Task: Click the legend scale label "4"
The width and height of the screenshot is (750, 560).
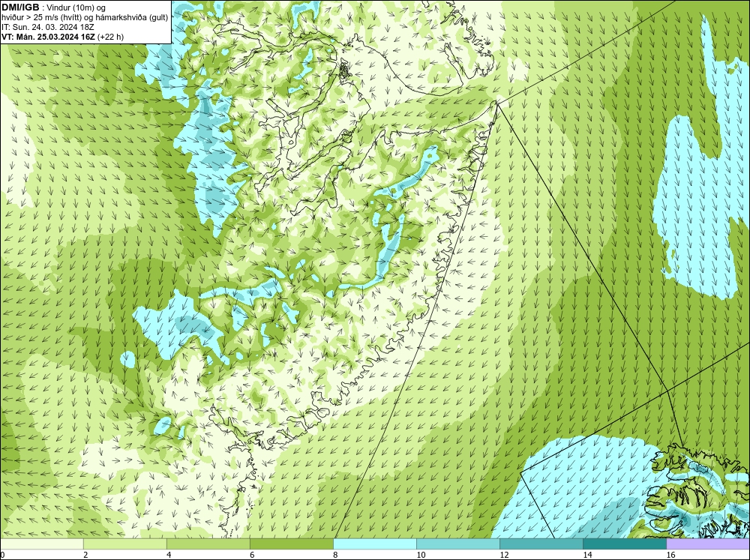Action: (x=169, y=555)
